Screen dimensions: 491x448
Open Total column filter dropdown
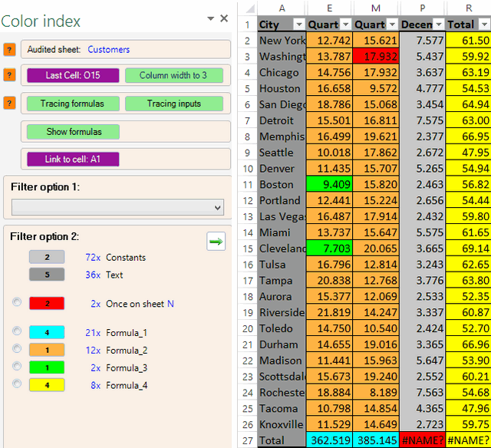[x=485, y=25]
